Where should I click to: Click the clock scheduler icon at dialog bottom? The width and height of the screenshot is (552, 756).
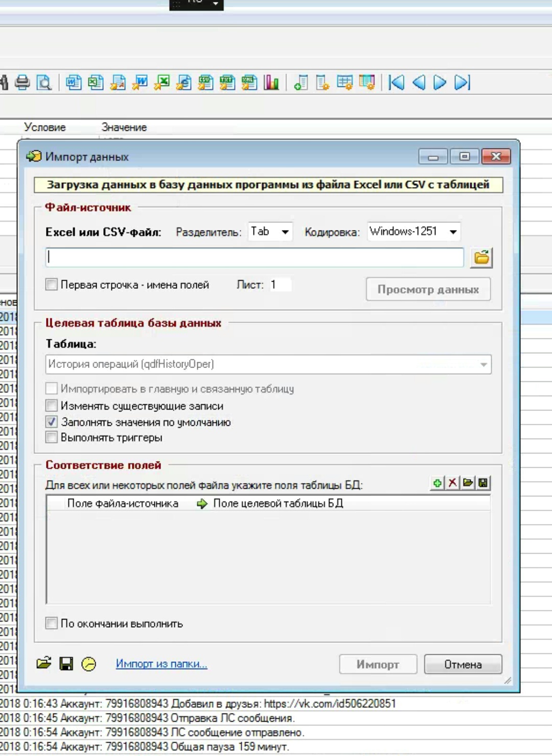[x=88, y=664]
